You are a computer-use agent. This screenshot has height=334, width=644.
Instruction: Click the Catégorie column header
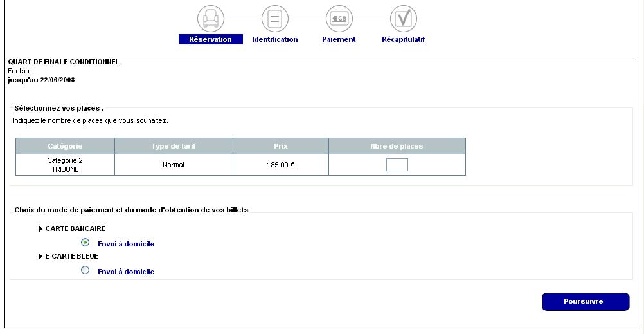tap(65, 147)
